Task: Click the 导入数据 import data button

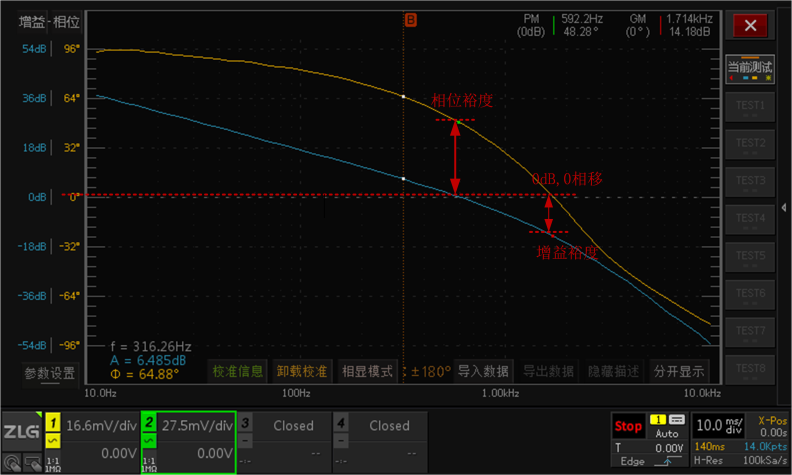Action: pos(484,371)
